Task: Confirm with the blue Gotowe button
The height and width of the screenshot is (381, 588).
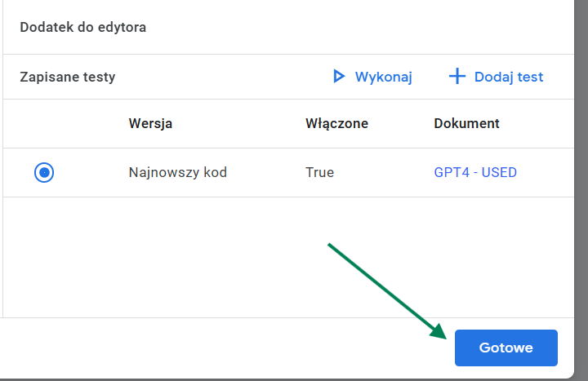Action: click(x=506, y=348)
